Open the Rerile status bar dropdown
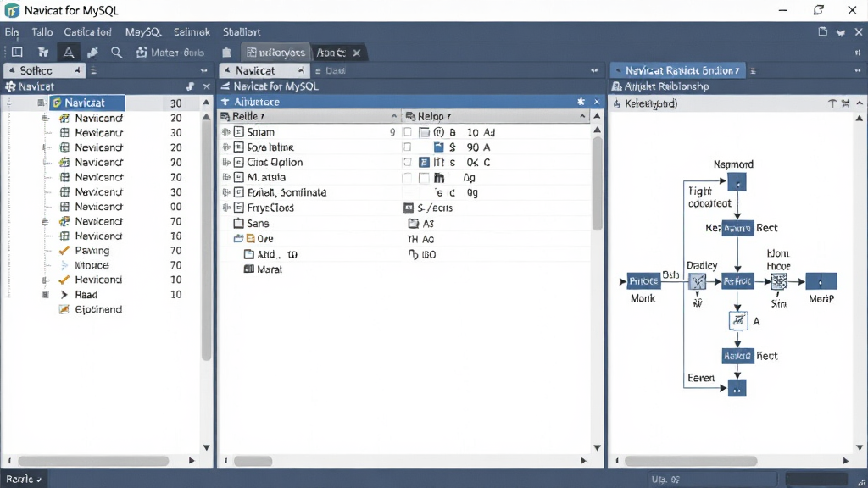 [x=24, y=480]
